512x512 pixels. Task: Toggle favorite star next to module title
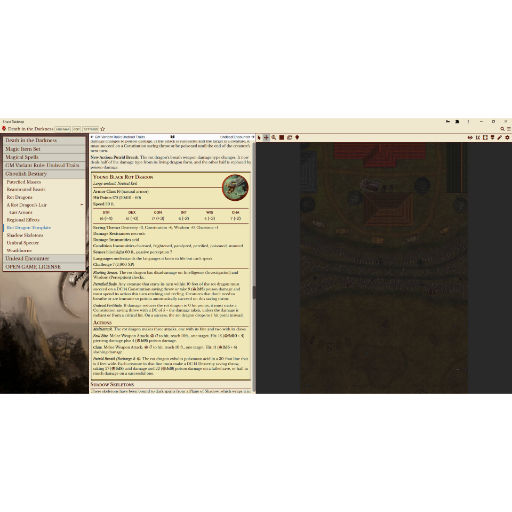click(x=103, y=129)
